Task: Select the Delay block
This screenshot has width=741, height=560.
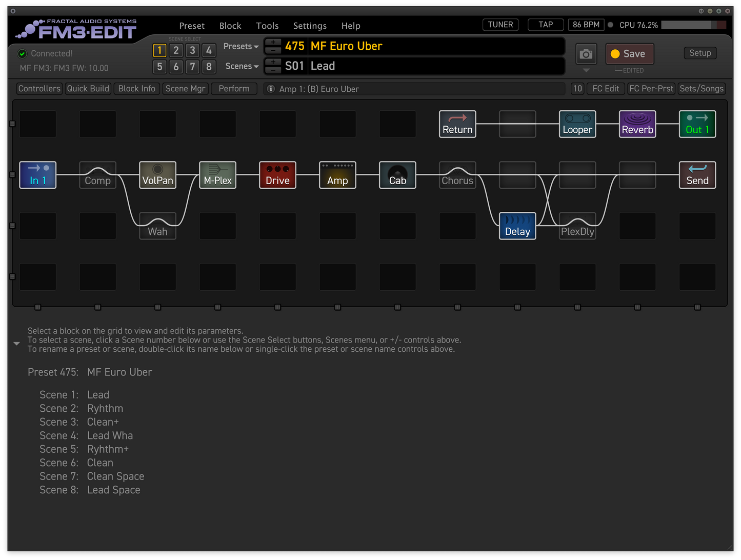Action: point(517,226)
